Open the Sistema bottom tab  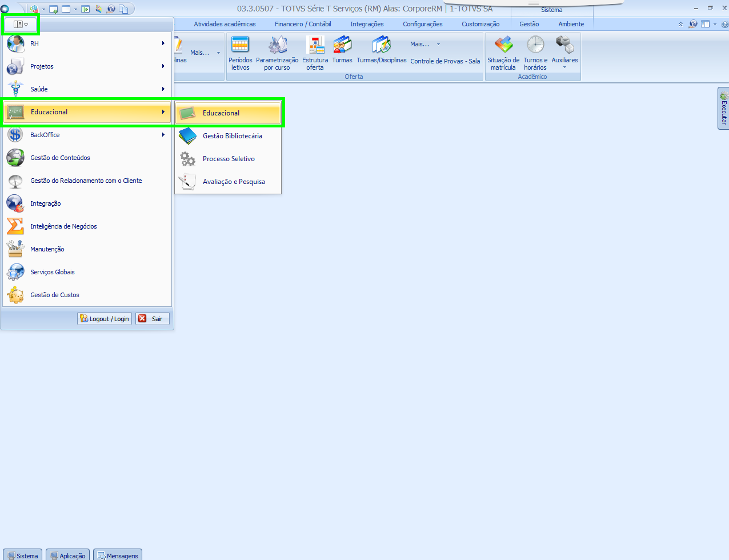(23, 555)
